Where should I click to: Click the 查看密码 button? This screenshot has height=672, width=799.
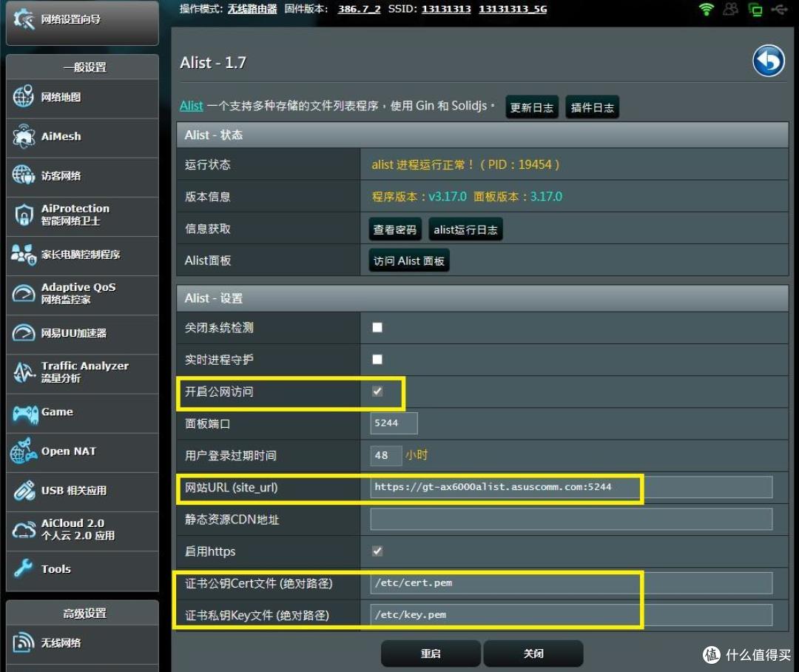pos(395,229)
